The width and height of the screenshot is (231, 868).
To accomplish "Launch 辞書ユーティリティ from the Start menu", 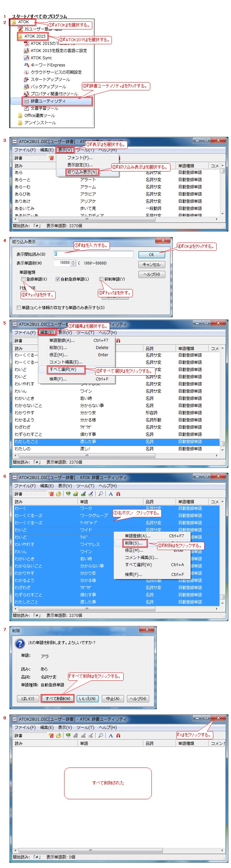I will [x=45, y=101].
